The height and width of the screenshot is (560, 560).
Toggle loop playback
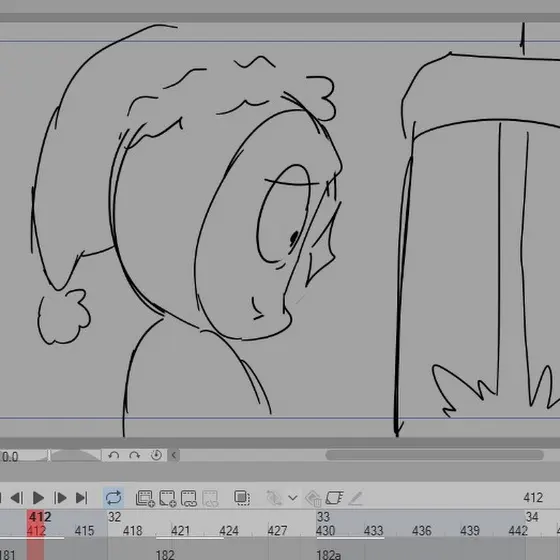[x=113, y=498]
